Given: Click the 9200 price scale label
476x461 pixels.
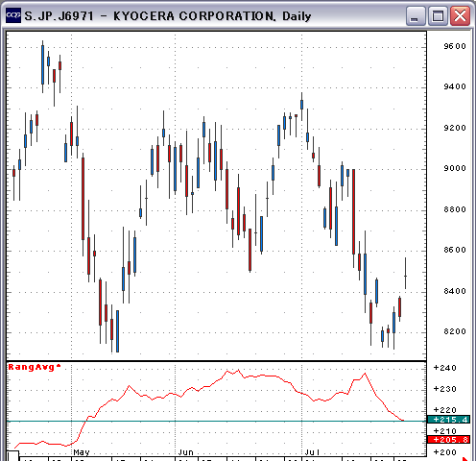Looking at the screenshot, I should [455, 128].
